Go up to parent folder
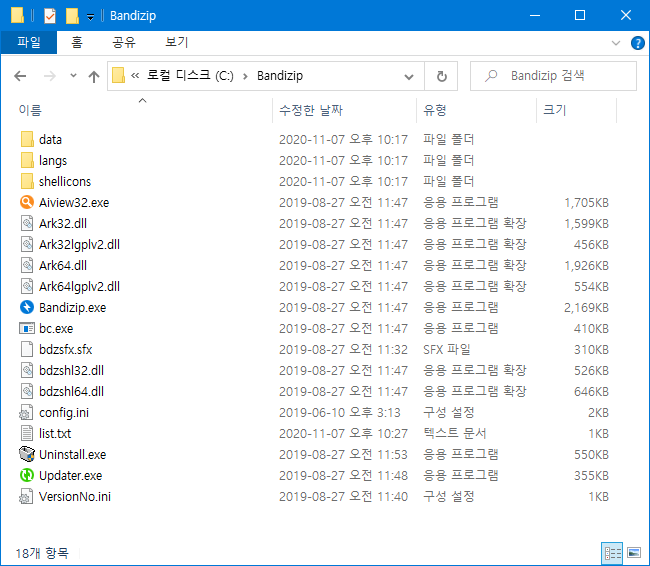 (x=94, y=76)
